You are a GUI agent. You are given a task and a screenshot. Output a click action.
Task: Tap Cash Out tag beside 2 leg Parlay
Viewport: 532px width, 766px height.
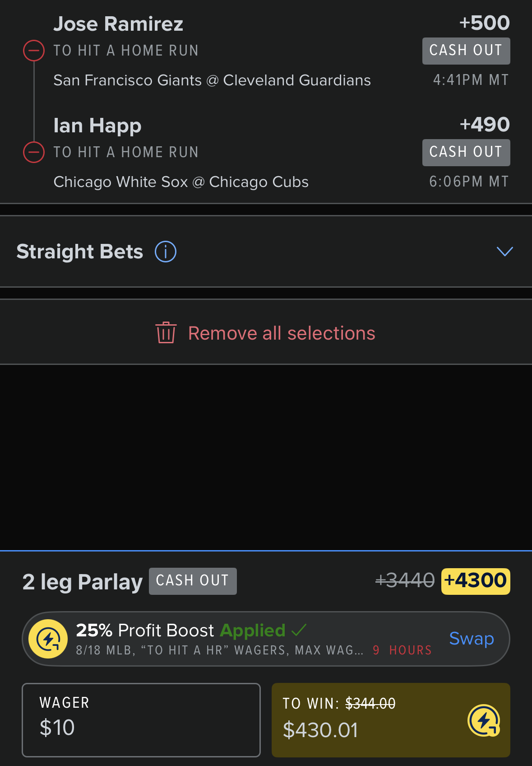coord(193,581)
